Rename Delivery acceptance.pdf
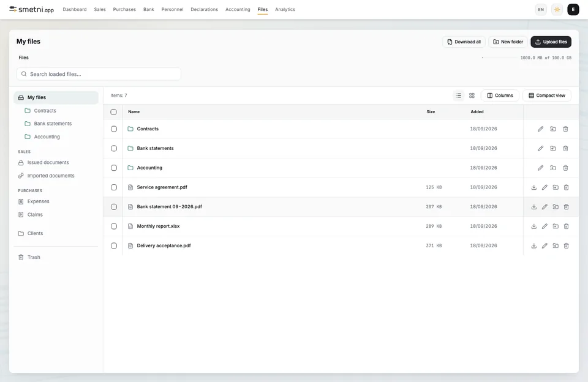588x382 pixels. point(545,246)
